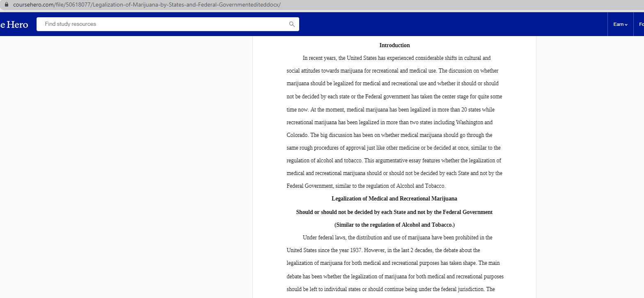Click the line starting "should be left to individual states"
This screenshot has height=298, width=644.
coord(390,289)
